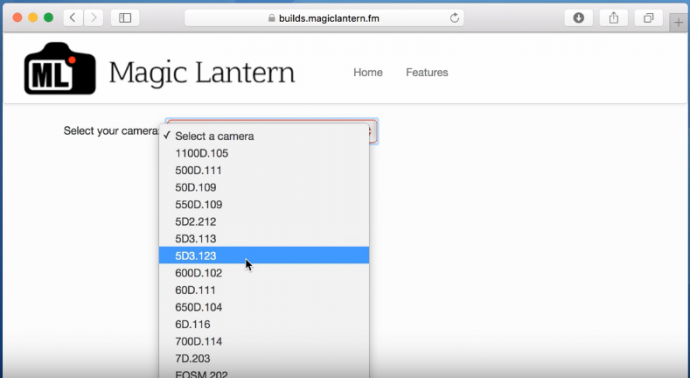Select 600D.102 from the camera list

[x=264, y=273]
